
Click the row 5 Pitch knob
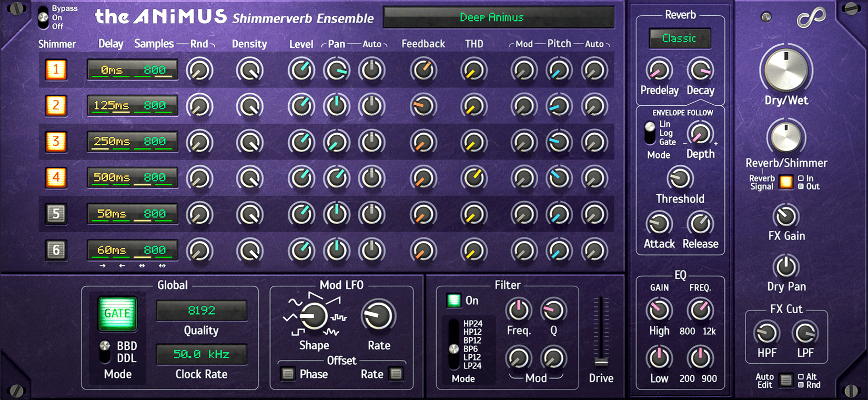[559, 214]
